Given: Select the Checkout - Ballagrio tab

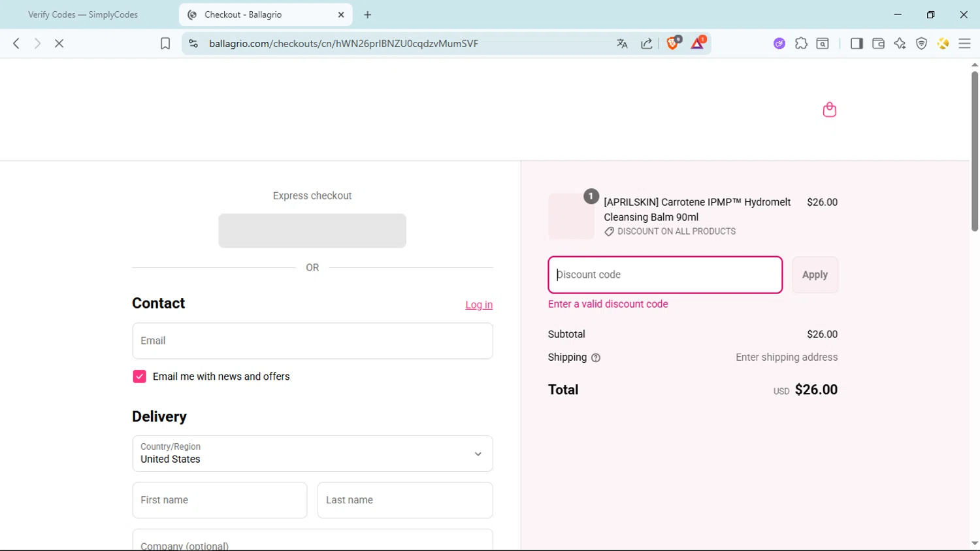Looking at the screenshot, I should [x=265, y=14].
